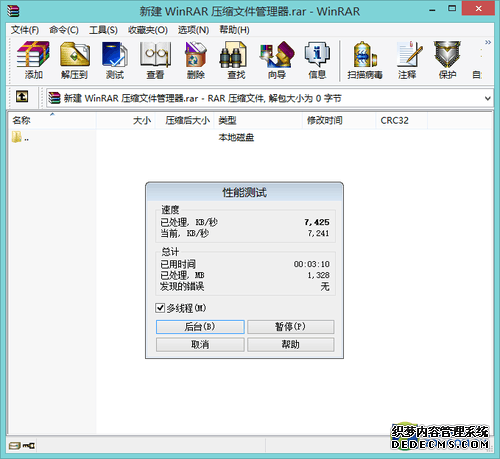Click the 取消 button
Screen dimensions: 500x459
coord(200,344)
